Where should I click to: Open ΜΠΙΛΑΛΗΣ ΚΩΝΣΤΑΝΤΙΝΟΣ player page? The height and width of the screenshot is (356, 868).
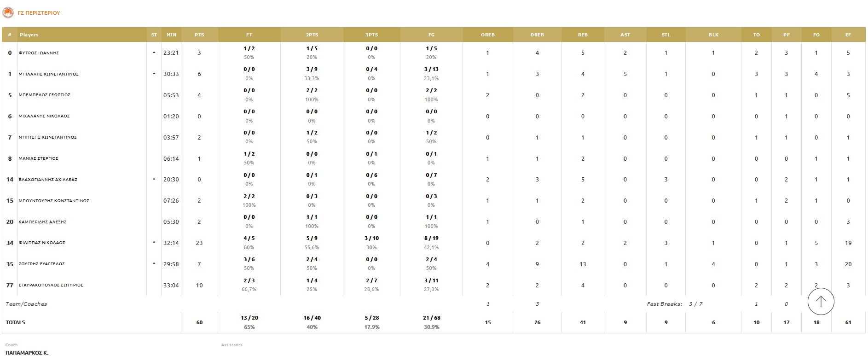pyautogui.click(x=49, y=74)
